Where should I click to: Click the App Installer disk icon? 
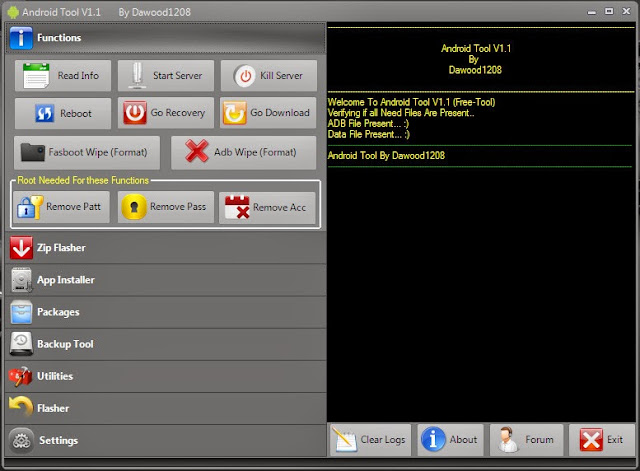click(21, 280)
